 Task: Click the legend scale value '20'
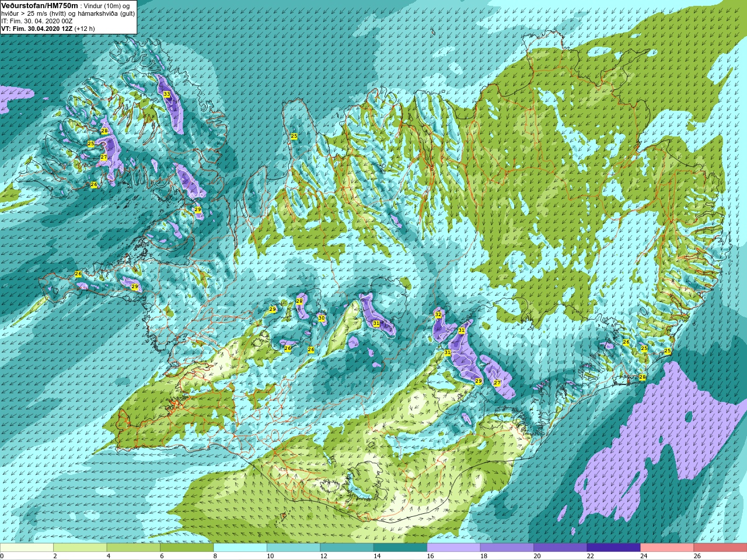click(537, 556)
